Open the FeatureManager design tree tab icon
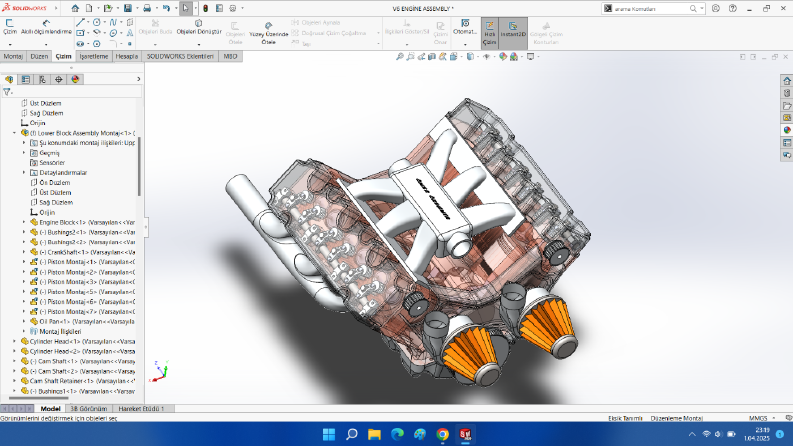 coord(9,79)
